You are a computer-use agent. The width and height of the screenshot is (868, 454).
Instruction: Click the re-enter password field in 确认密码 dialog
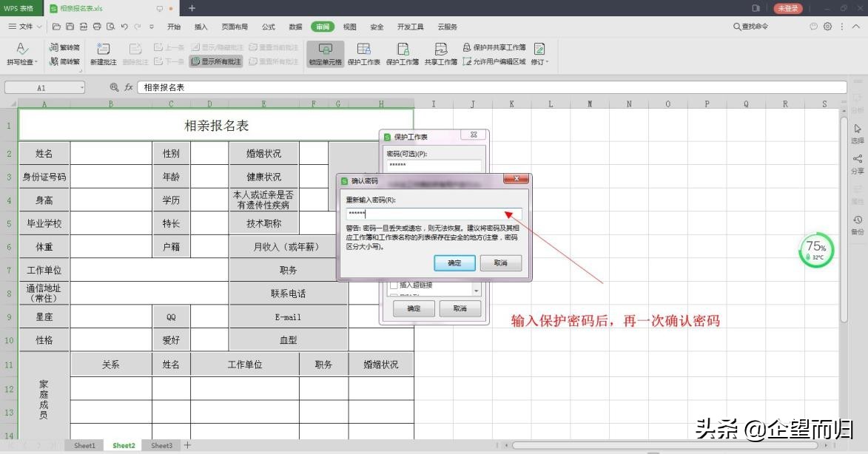point(434,214)
